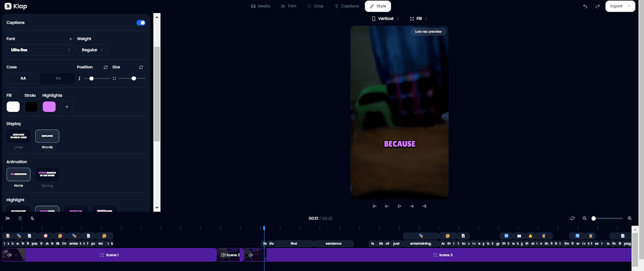Add another highlight color
Screen dimensions: 644x271
click(67, 107)
